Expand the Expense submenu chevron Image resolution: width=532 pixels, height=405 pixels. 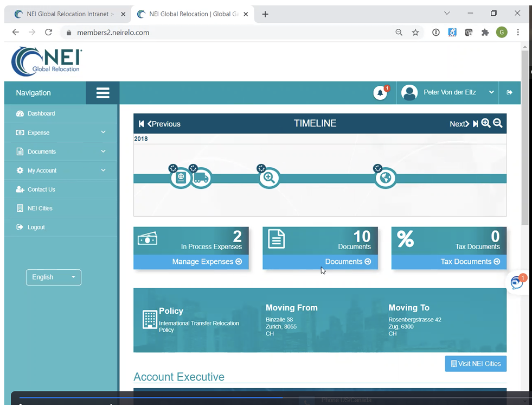(x=103, y=132)
